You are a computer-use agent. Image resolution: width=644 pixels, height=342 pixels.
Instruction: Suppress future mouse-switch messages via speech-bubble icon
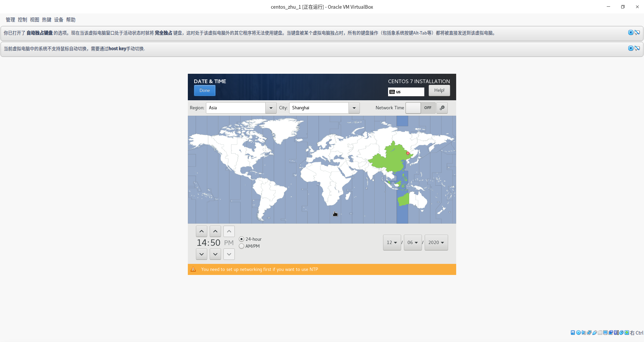coord(637,48)
